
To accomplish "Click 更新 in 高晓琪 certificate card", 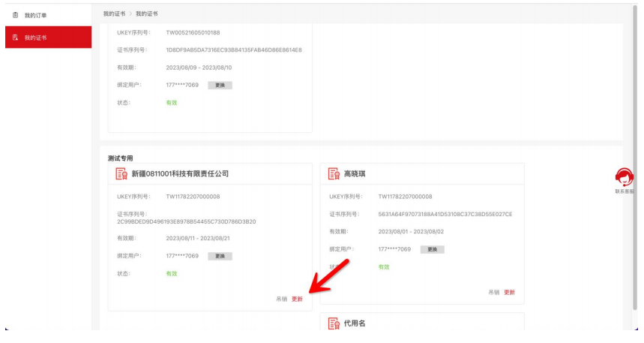I will coord(510,292).
